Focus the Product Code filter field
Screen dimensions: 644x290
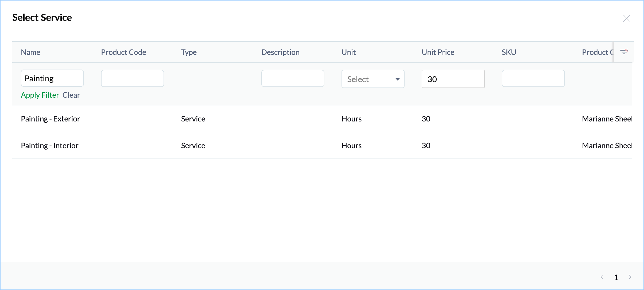click(132, 78)
